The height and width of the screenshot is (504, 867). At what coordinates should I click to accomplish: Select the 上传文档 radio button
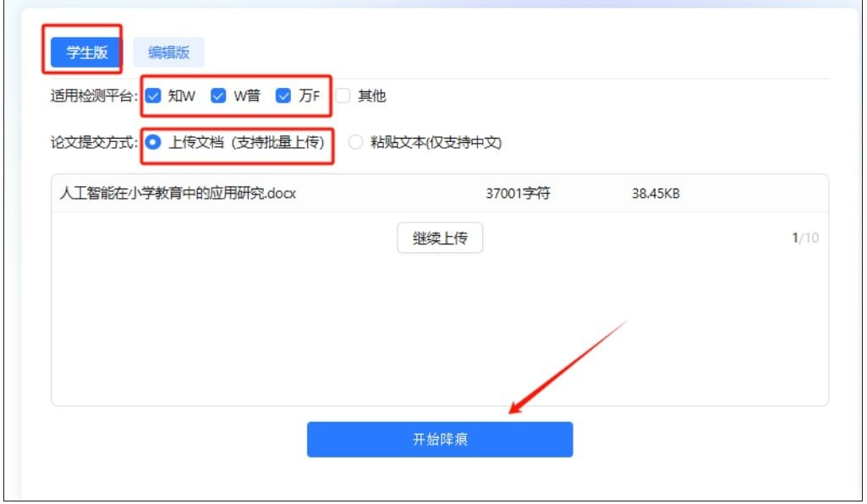tap(153, 142)
